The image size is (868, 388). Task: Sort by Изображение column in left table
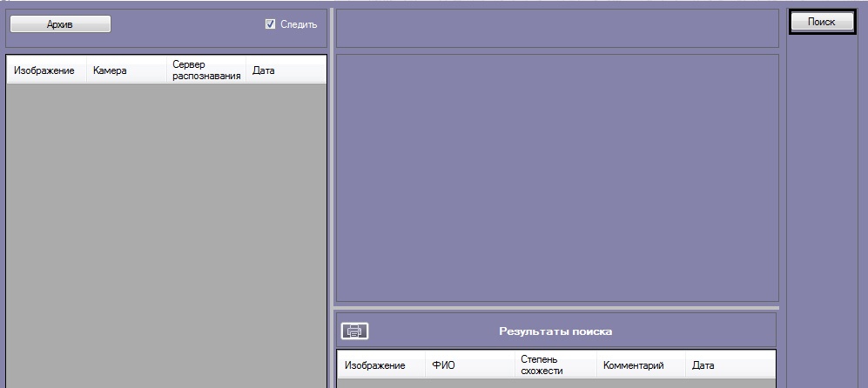pyautogui.click(x=44, y=70)
